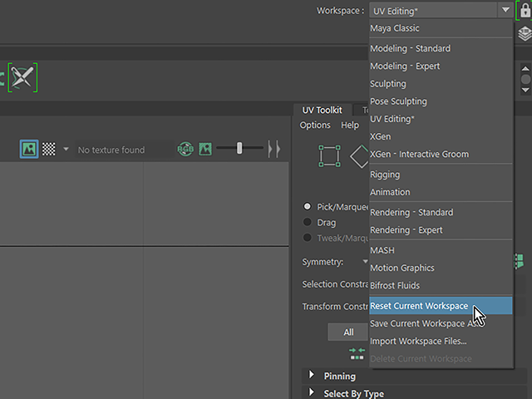532x399 pixels.
Task: Choose Motion Graphics workspace
Action: pyautogui.click(x=441, y=268)
